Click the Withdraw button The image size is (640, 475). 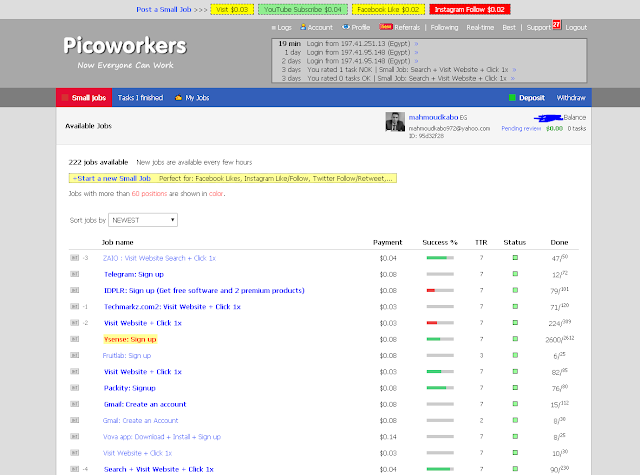click(571, 98)
